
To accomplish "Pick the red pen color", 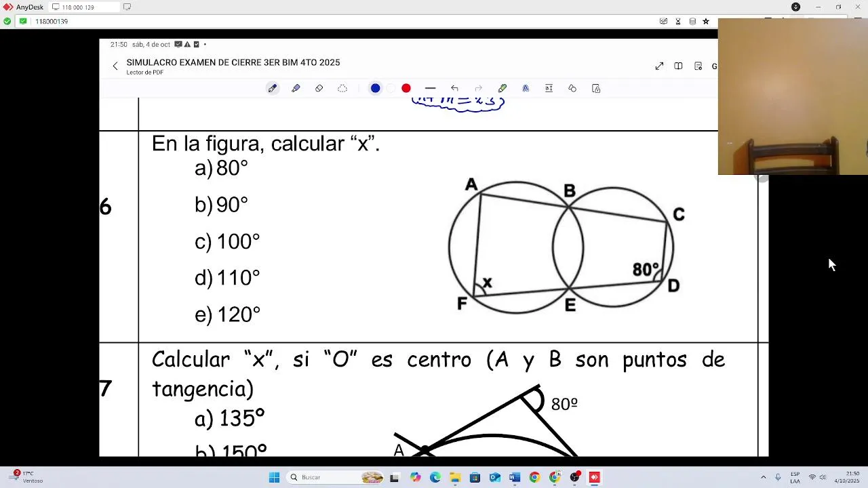I will (x=406, y=88).
